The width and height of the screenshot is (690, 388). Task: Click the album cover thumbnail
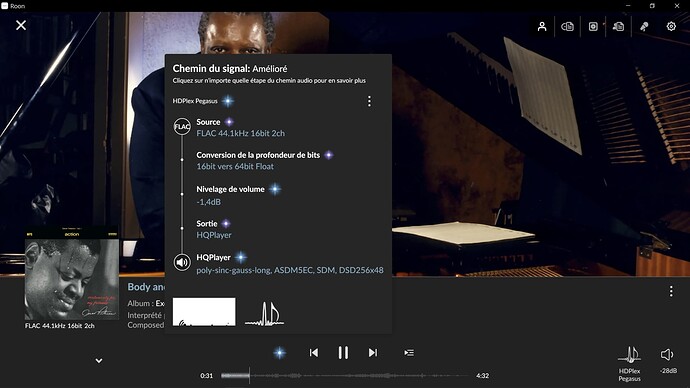click(x=72, y=274)
